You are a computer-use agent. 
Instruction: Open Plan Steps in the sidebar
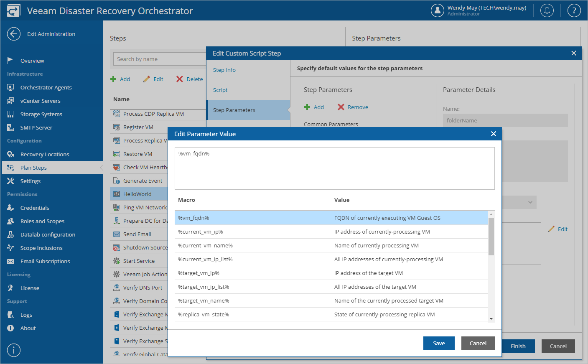coord(52,168)
